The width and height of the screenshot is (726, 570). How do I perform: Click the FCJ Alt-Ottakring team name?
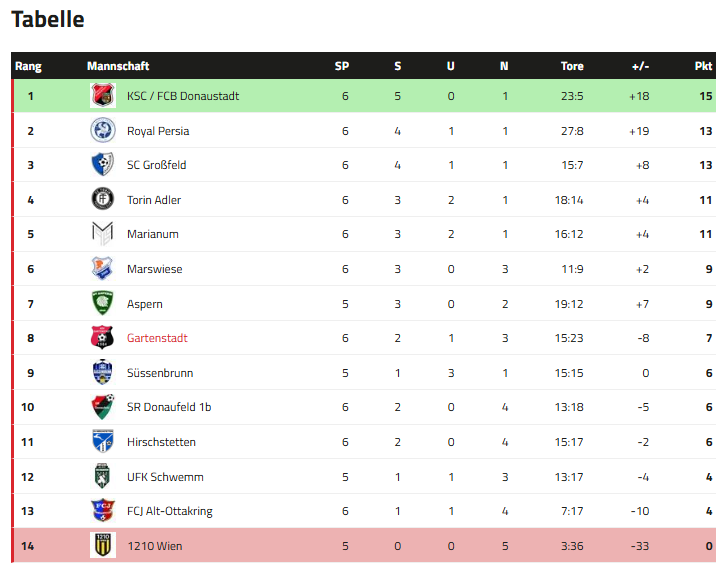170,511
